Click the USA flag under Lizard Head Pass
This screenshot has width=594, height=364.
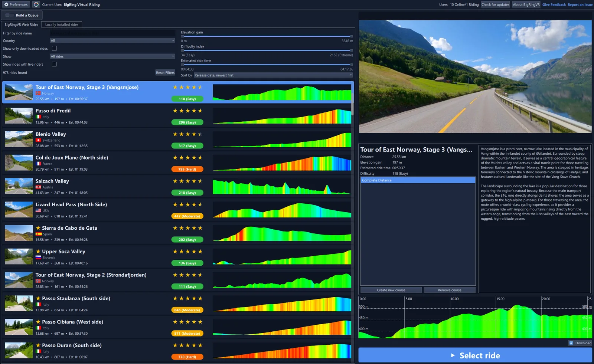[38, 211]
